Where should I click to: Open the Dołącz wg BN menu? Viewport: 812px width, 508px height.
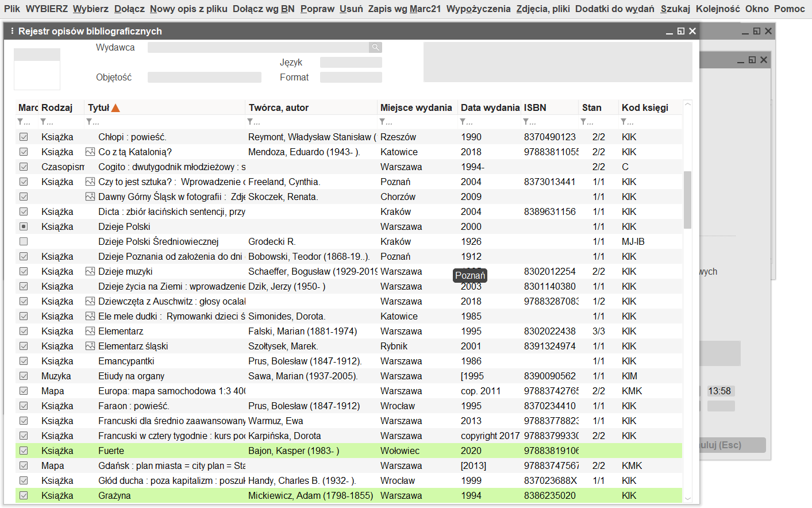click(264, 9)
